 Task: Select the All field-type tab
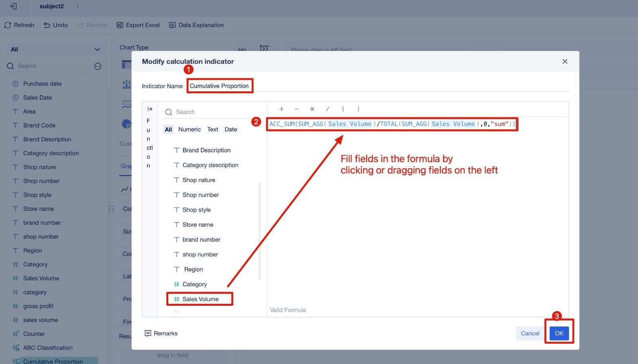(x=168, y=130)
